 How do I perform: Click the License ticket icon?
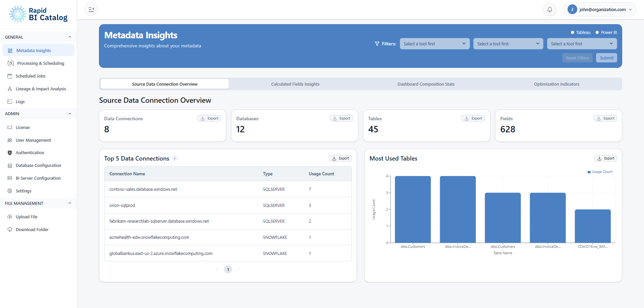click(x=10, y=127)
